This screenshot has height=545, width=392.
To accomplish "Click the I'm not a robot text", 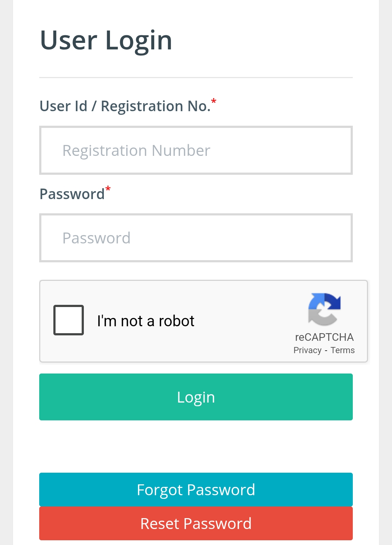I will tap(146, 320).
